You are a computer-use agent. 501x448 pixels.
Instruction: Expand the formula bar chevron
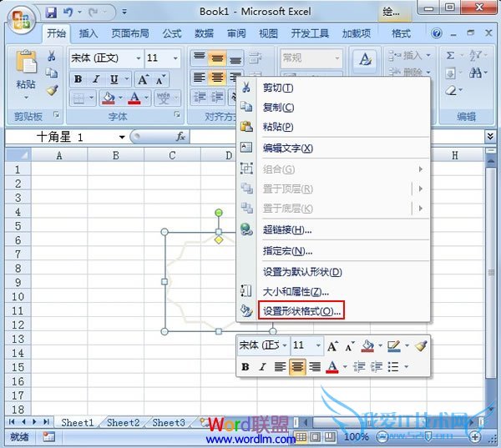click(490, 136)
